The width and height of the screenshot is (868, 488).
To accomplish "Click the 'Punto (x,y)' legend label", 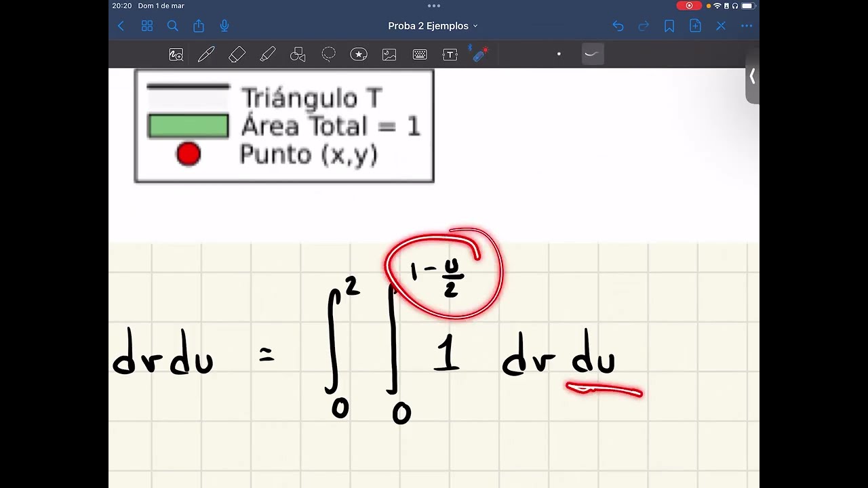I will [x=309, y=155].
